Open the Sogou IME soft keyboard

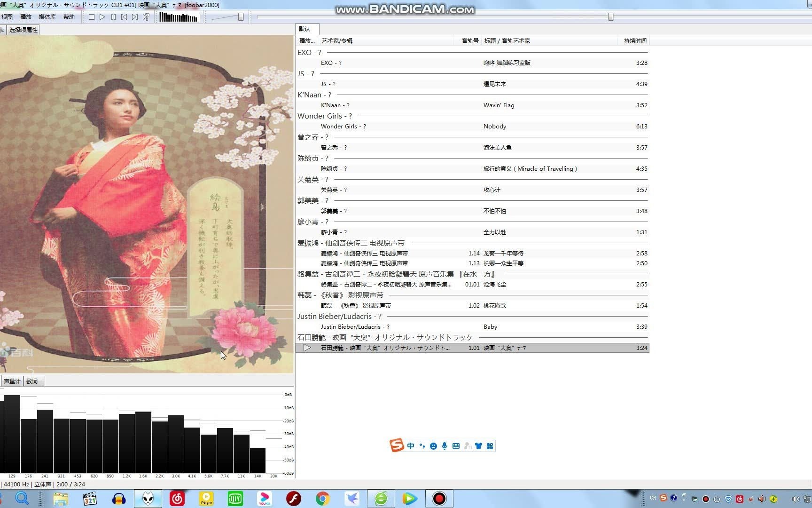pyautogui.click(x=456, y=446)
